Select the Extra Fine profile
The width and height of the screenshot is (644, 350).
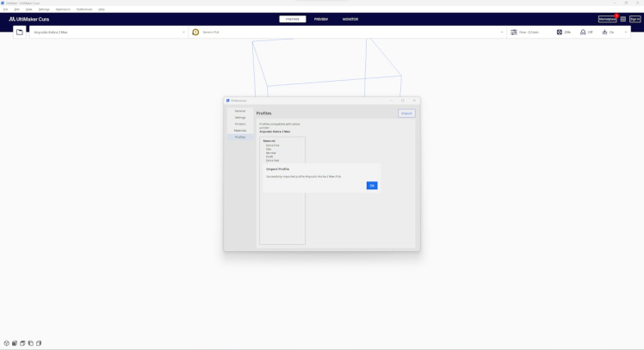click(x=272, y=145)
